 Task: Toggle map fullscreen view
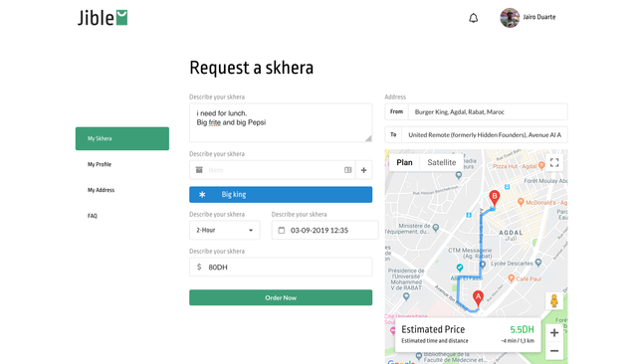pyautogui.click(x=554, y=163)
